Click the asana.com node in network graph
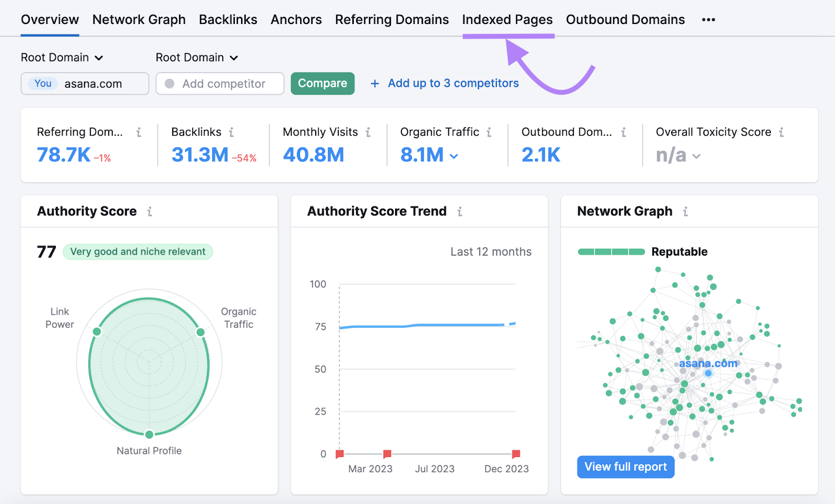835x504 pixels. coord(708,373)
